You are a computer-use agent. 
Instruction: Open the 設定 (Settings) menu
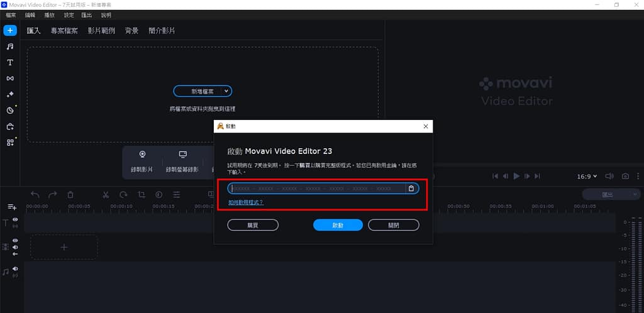point(69,15)
